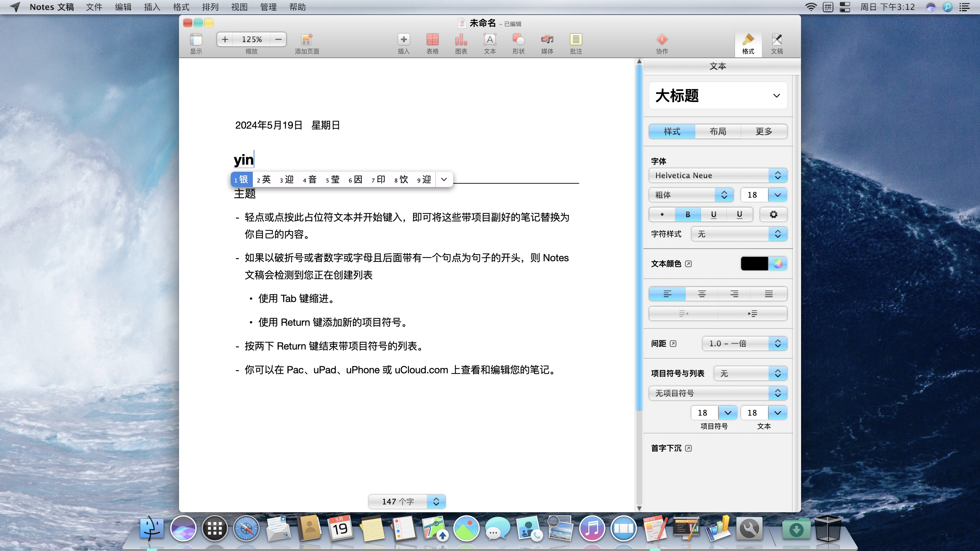
Task: Open iTunes music app in the Dock
Action: pyautogui.click(x=592, y=528)
